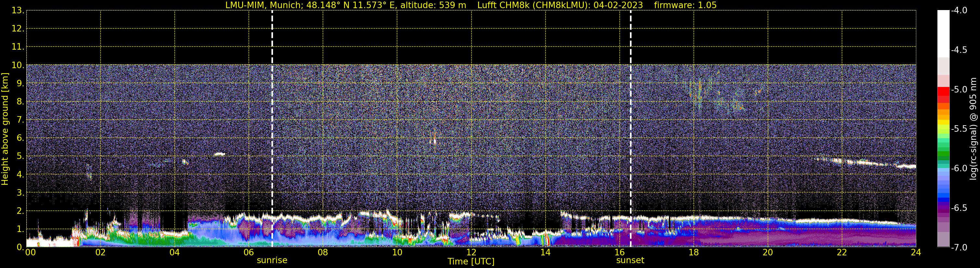Click the 'Time [UTC]' axis label
This screenshot has height=268, width=980.
(x=471, y=262)
